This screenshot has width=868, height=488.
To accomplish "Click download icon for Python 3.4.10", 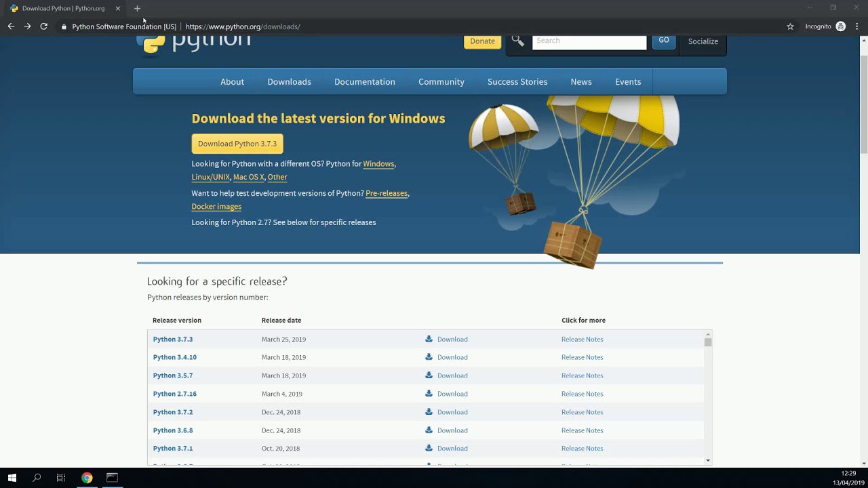I will pos(429,357).
